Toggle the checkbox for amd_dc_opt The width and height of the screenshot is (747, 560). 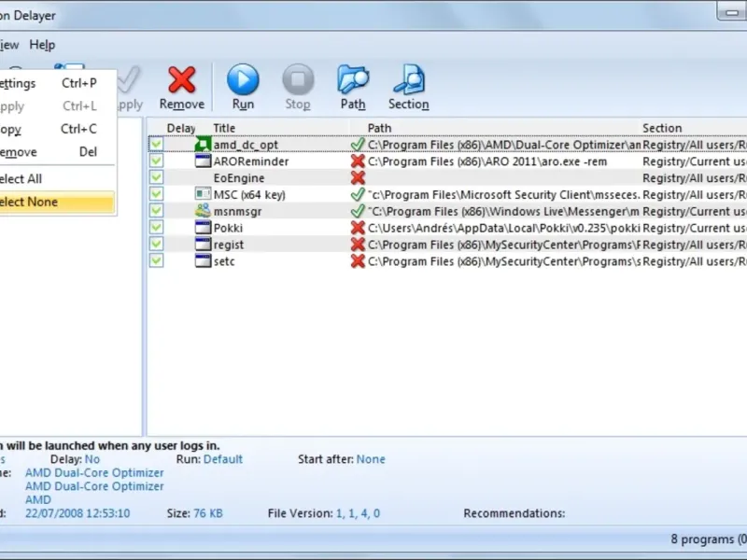click(156, 144)
